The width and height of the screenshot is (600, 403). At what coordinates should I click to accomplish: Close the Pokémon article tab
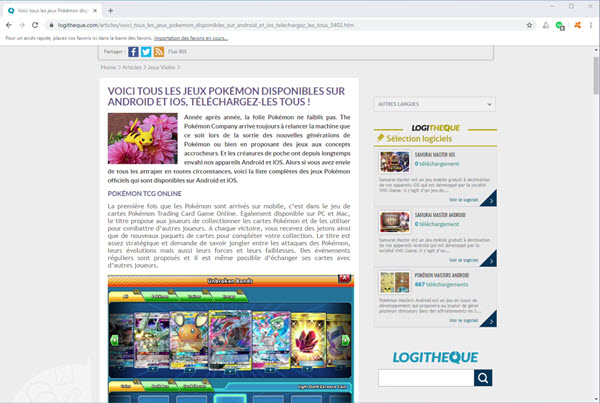point(95,11)
